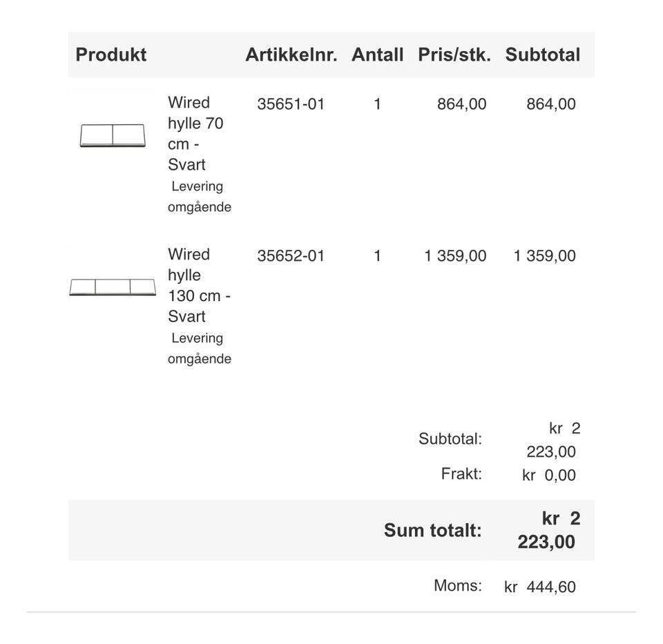
Task: Click the Frakt label
Action: (x=461, y=474)
